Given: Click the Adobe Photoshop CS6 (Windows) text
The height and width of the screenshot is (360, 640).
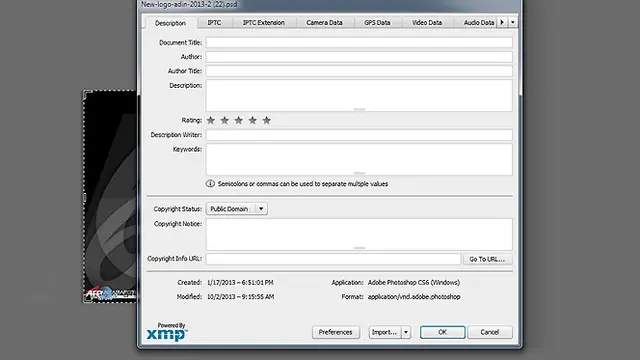Looking at the screenshot, I should pos(414,282).
